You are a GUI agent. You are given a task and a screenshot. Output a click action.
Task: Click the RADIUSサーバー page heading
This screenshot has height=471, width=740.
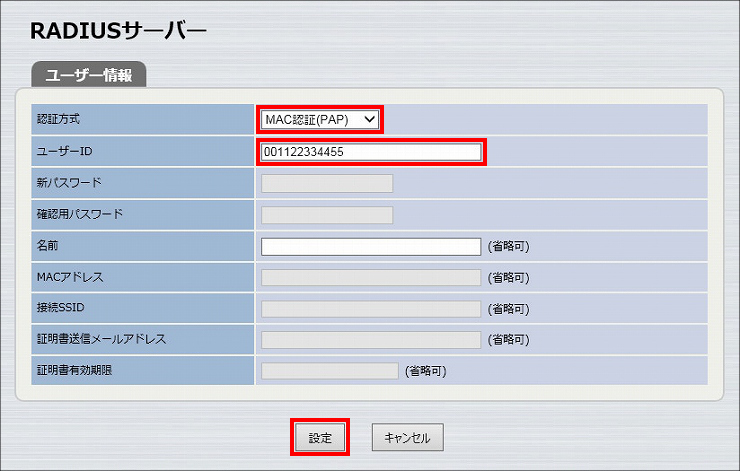tap(118, 31)
